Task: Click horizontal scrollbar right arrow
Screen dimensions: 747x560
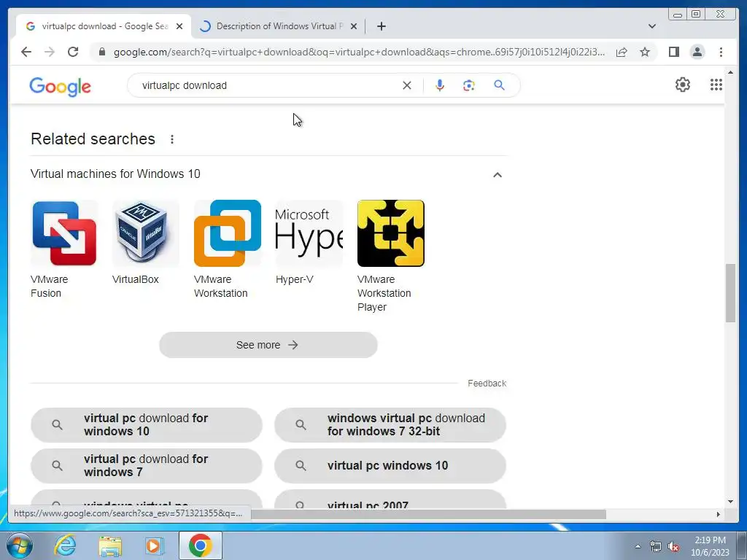Action: (x=719, y=514)
